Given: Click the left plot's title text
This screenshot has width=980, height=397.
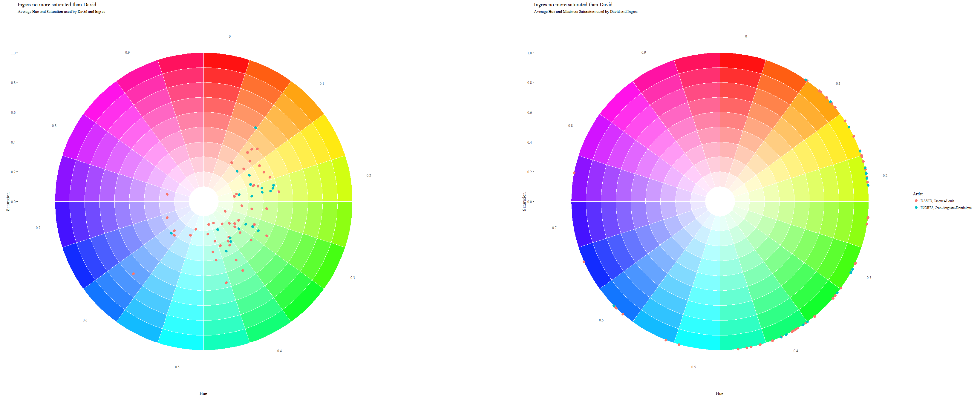Looking at the screenshot, I should click(x=57, y=4).
